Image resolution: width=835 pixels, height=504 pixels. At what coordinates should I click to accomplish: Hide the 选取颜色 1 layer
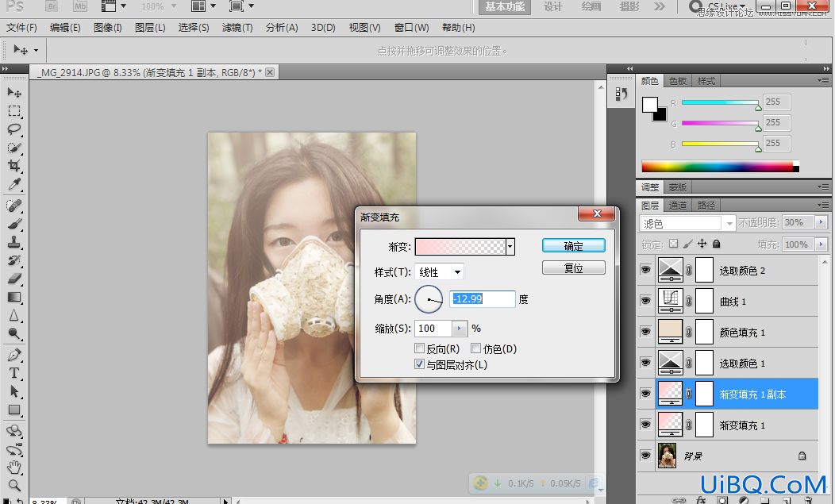pos(645,363)
